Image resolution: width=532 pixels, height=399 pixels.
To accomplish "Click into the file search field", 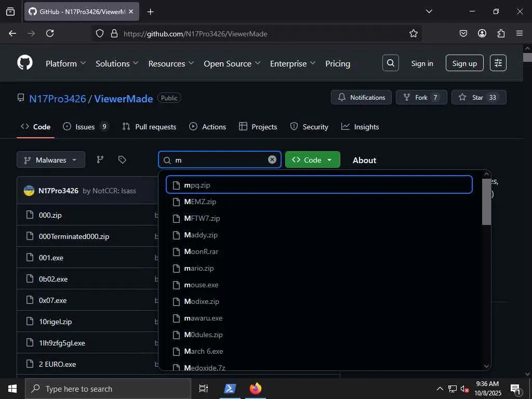I will pyautogui.click(x=220, y=160).
